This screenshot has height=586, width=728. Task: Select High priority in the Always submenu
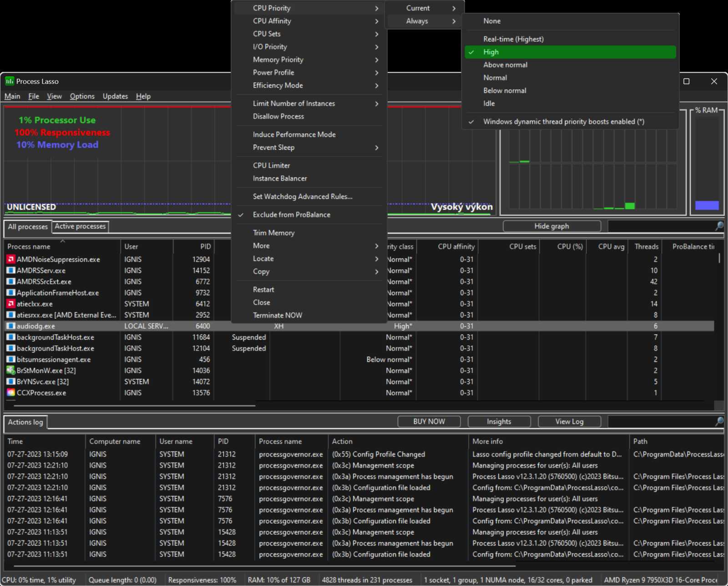570,52
